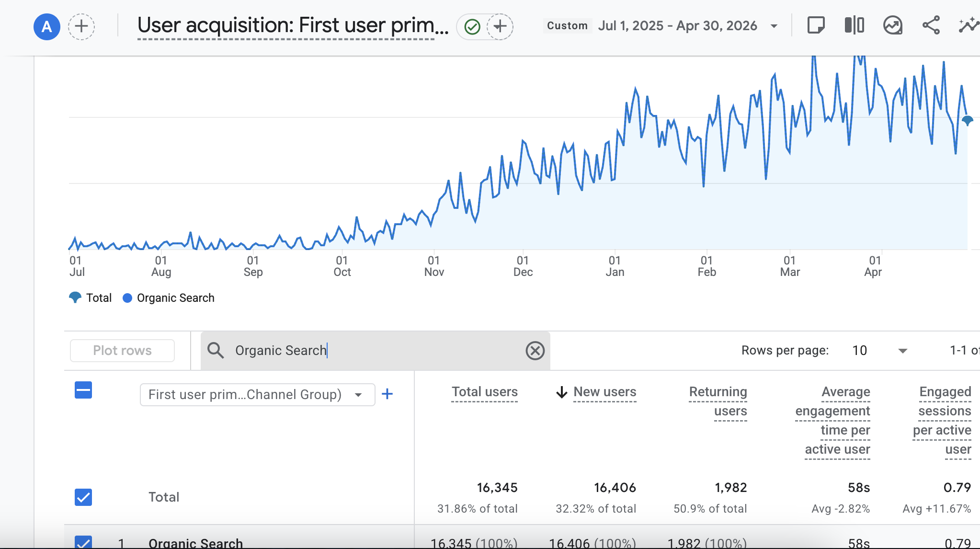Open the customize report note icon
980x549 pixels.
816,25
